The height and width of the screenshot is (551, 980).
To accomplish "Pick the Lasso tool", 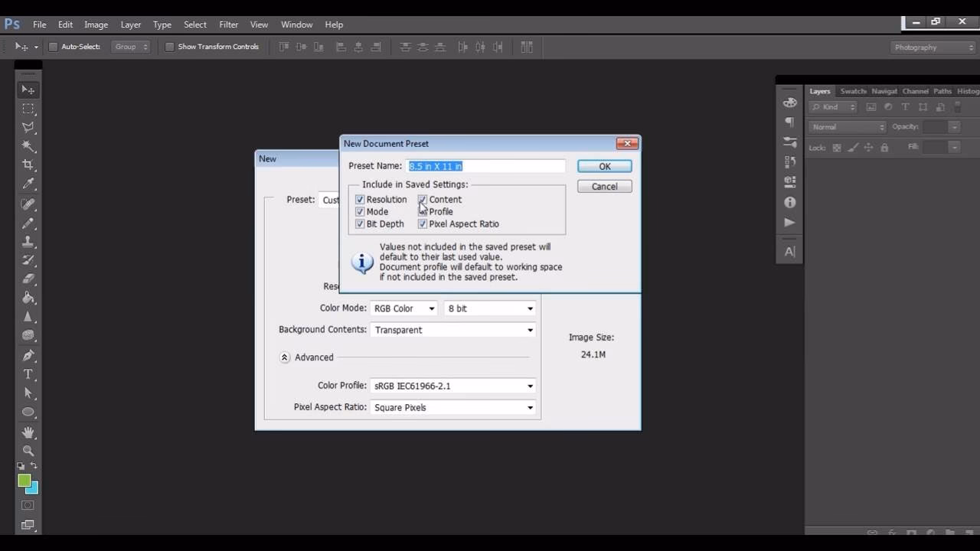I will coord(28,126).
